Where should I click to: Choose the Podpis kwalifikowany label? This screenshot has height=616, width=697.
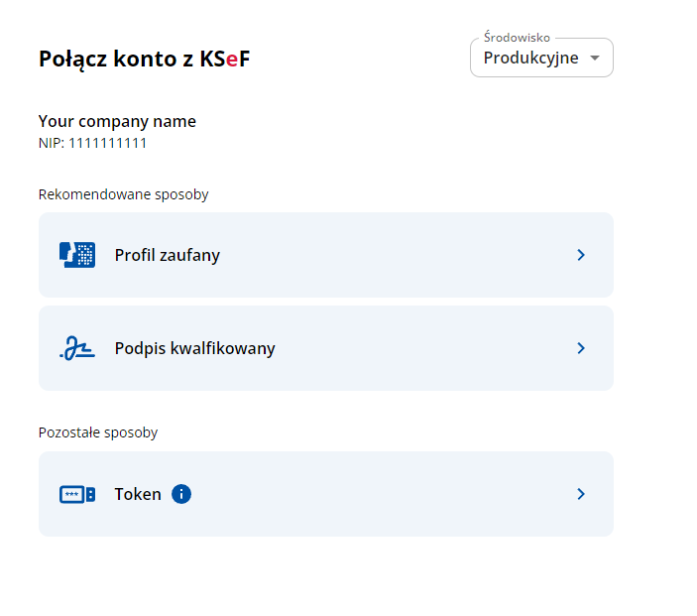(x=194, y=348)
